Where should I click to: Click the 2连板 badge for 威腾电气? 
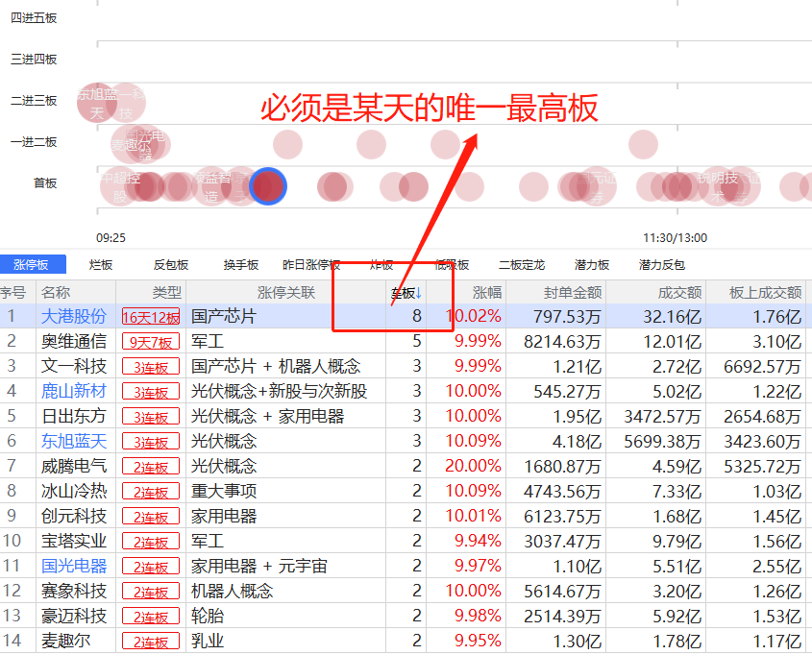click(x=151, y=466)
